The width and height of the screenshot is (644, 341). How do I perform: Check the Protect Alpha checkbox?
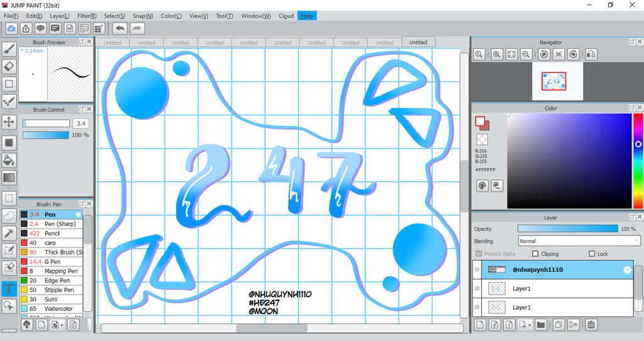(x=479, y=254)
